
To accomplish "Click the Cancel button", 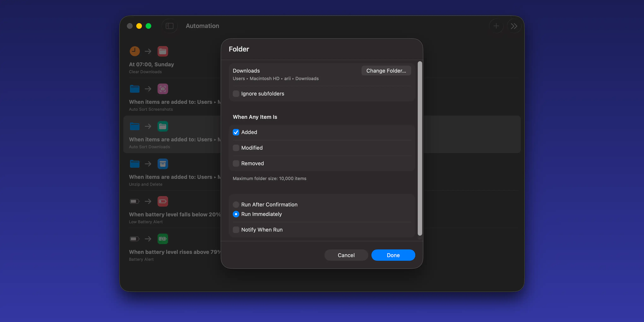I will pos(346,255).
